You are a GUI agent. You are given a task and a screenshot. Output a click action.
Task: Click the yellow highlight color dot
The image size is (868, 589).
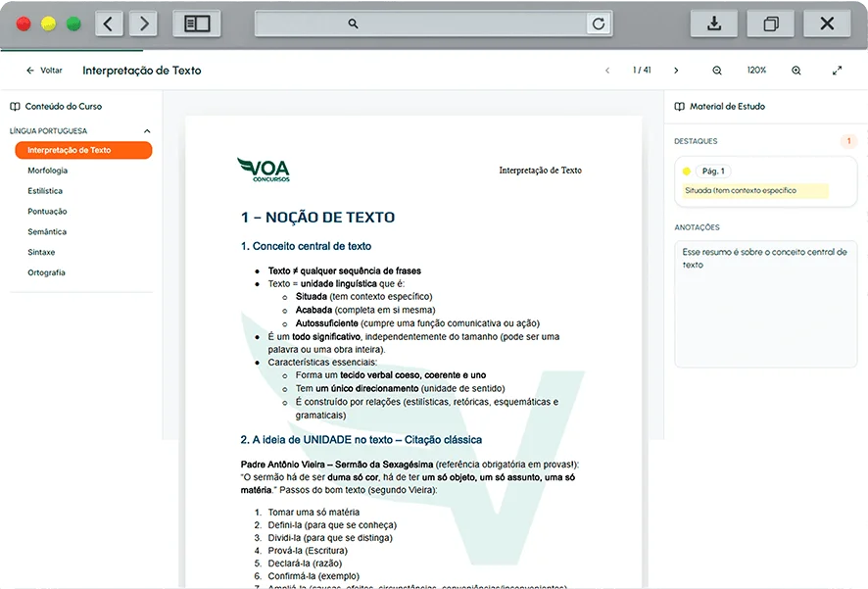(x=687, y=172)
